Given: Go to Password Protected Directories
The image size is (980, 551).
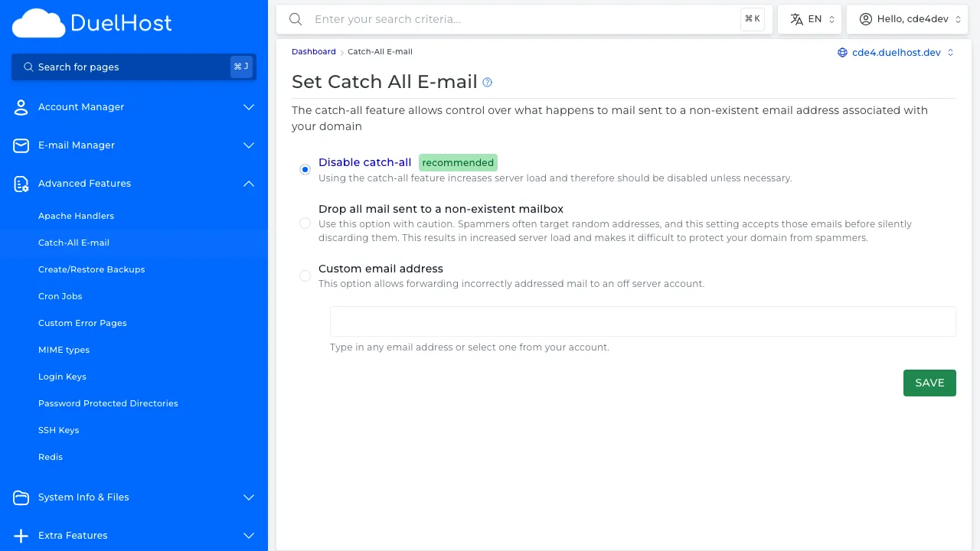Looking at the screenshot, I should click(x=108, y=403).
